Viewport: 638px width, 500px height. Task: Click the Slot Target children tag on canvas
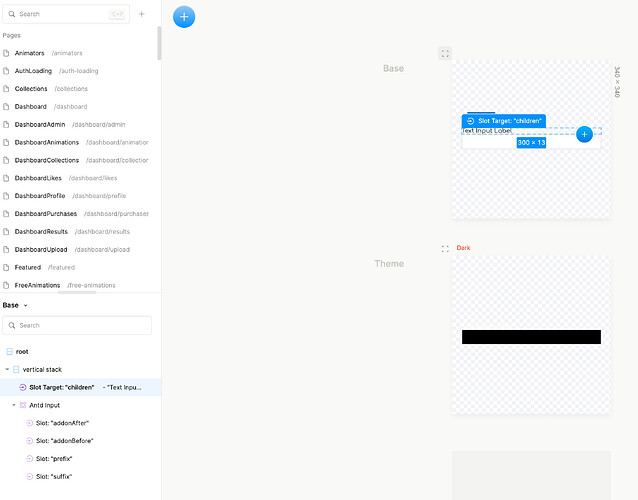point(504,121)
